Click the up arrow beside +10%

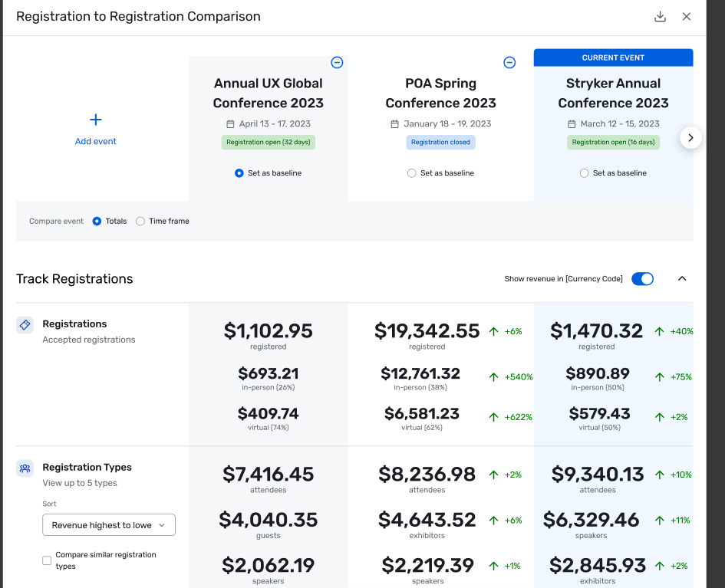[x=660, y=475]
